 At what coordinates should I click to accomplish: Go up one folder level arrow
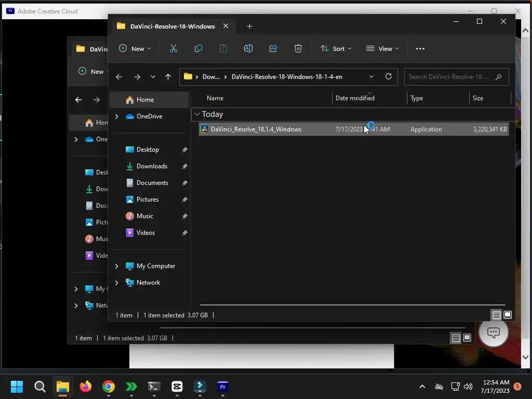coord(168,77)
